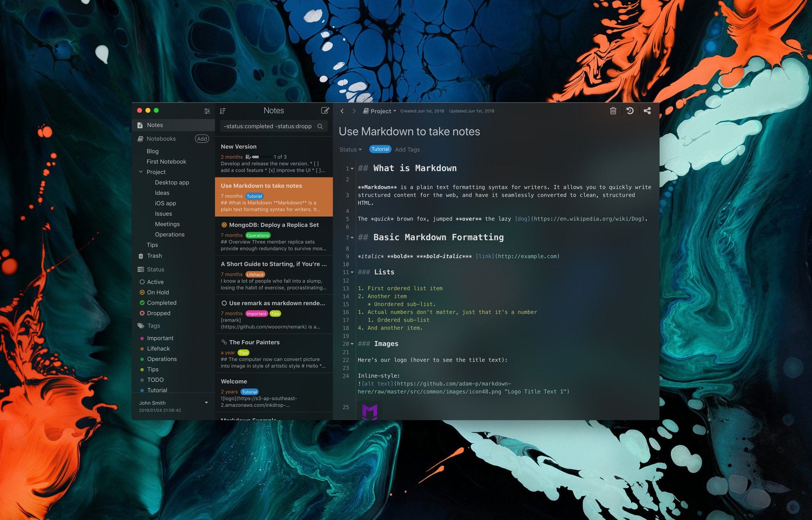Viewport: 812px width, 520px height.
Task: Click the search magnifier icon
Action: 320,126
